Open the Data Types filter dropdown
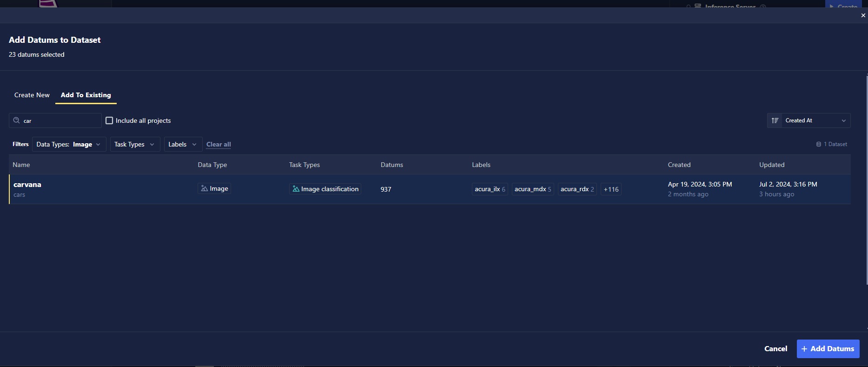This screenshot has height=367, width=868. 69,144
